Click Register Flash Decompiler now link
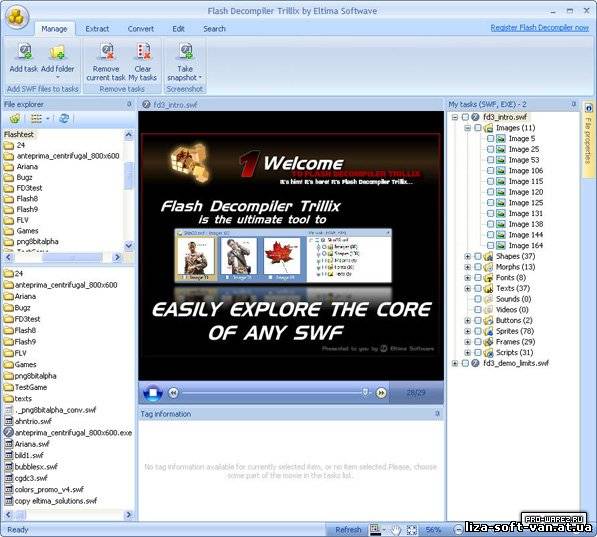Image resolution: width=597 pixels, height=537 pixels. [540, 28]
